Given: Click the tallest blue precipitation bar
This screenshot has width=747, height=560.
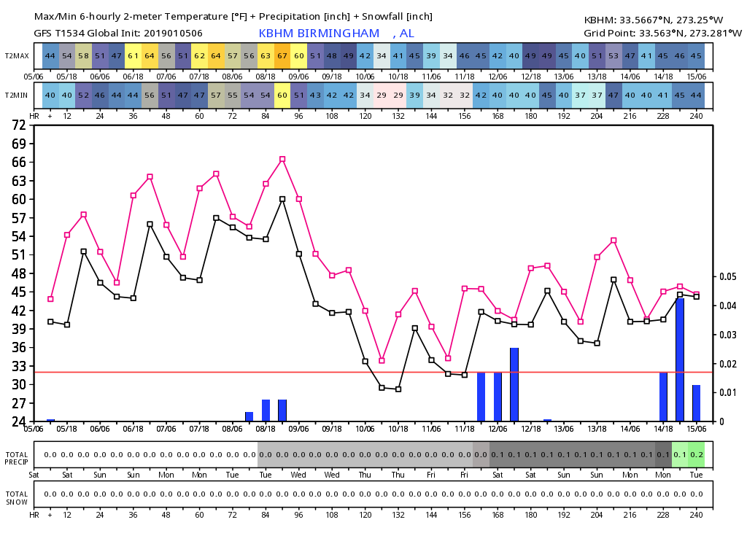Looking at the screenshot, I should tap(680, 359).
